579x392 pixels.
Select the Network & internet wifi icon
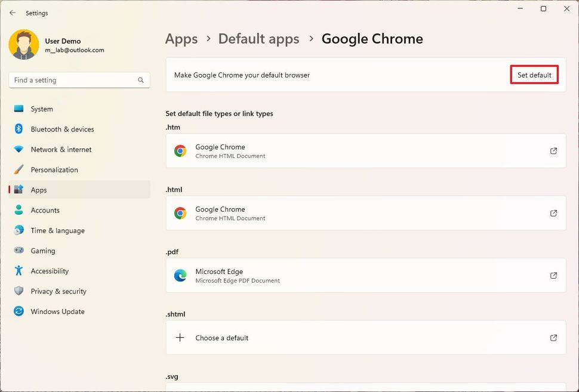point(19,150)
